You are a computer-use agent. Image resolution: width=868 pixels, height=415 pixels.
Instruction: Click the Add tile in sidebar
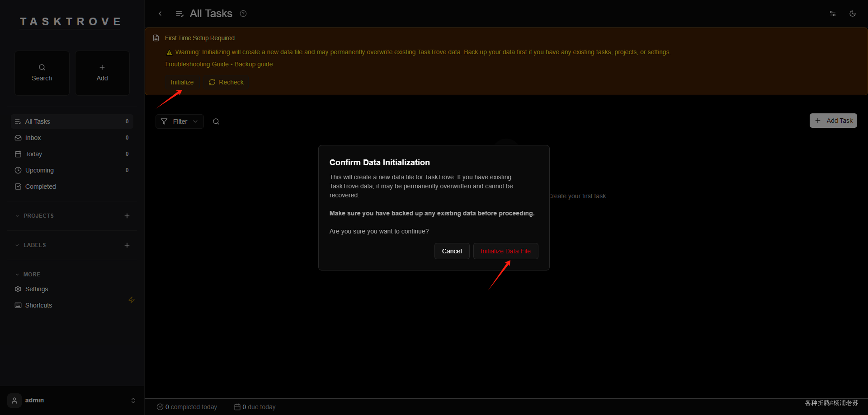tap(102, 73)
